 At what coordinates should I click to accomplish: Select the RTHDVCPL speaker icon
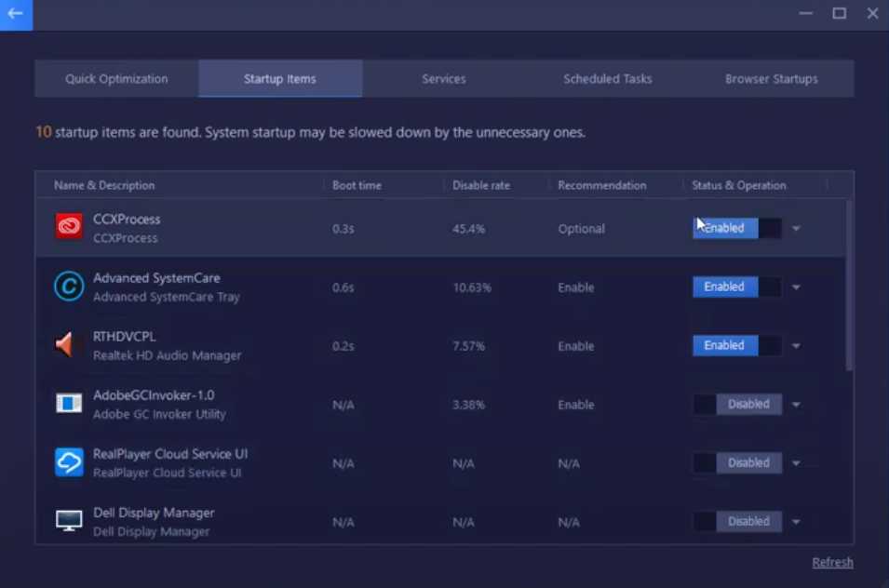tap(64, 344)
